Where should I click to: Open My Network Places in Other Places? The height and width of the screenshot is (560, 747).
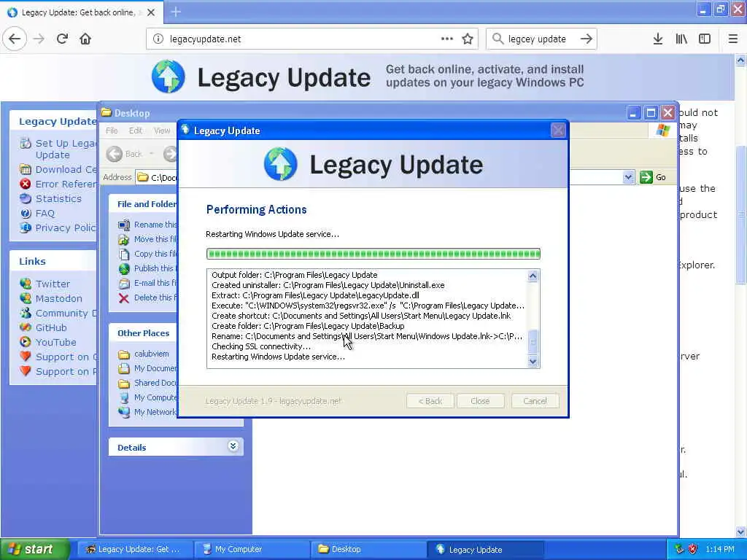click(x=147, y=412)
